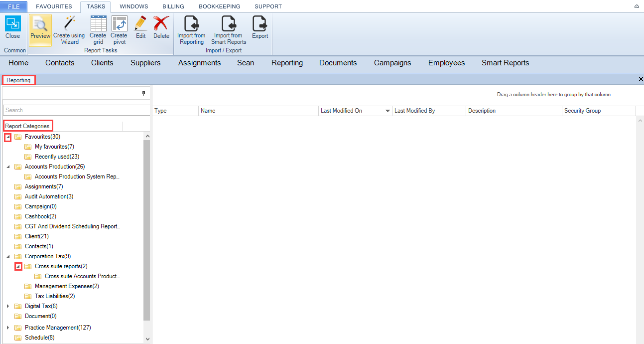Click Import from Smart Reports
Screen dimensions: 644x344
coord(229,30)
